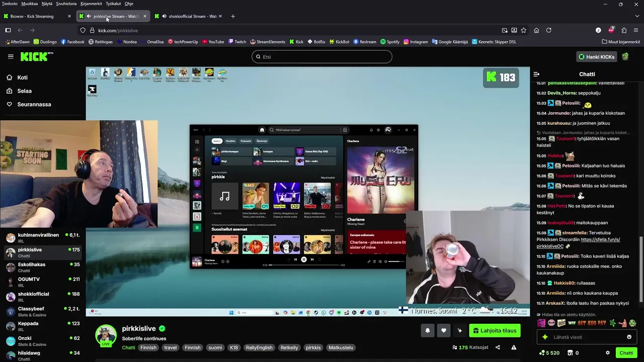Click the K18 tag

[x=234, y=347]
